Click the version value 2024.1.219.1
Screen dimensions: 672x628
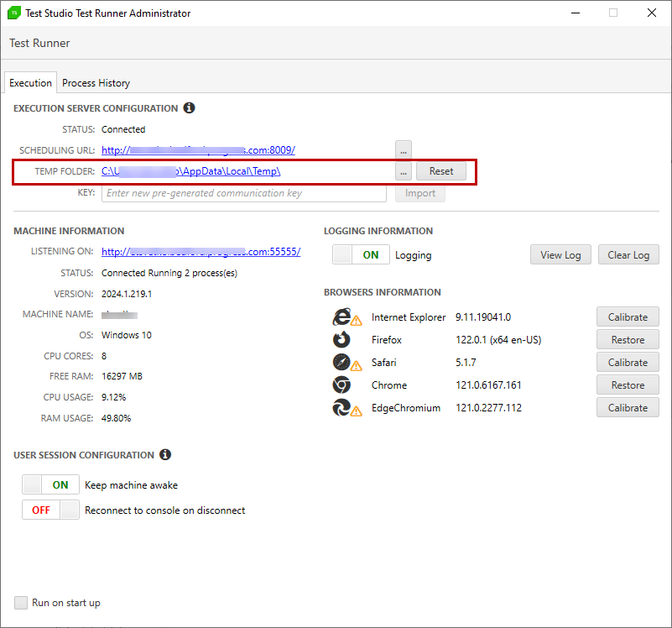click(127, 294)
